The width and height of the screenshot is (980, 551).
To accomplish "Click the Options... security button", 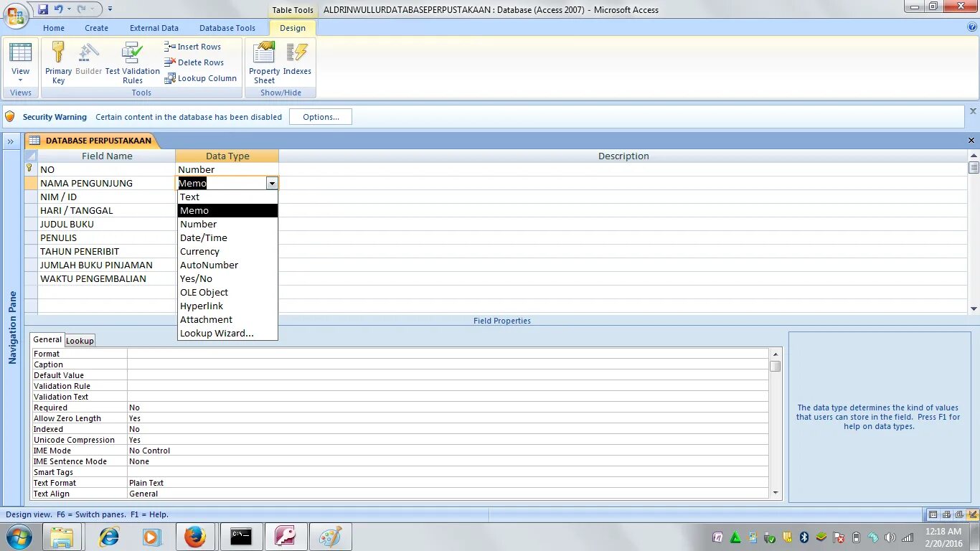I will pyautogui.click(x=321, y=117).
